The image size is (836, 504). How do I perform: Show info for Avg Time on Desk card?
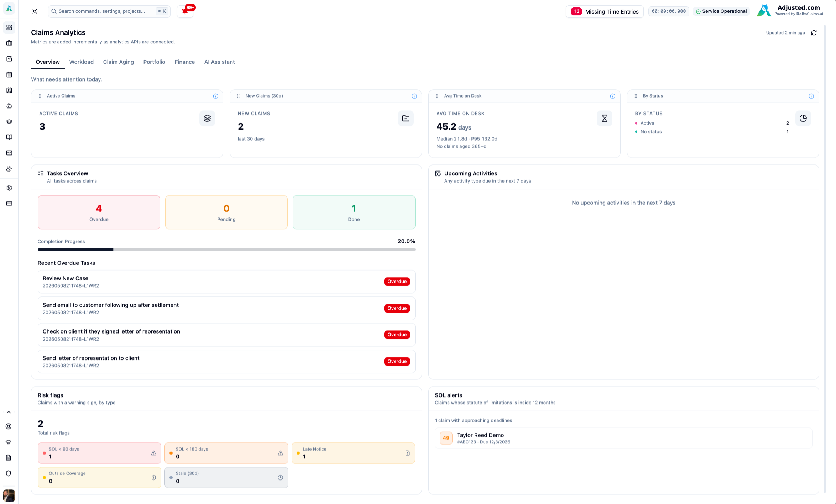click(x=612, y=96)
